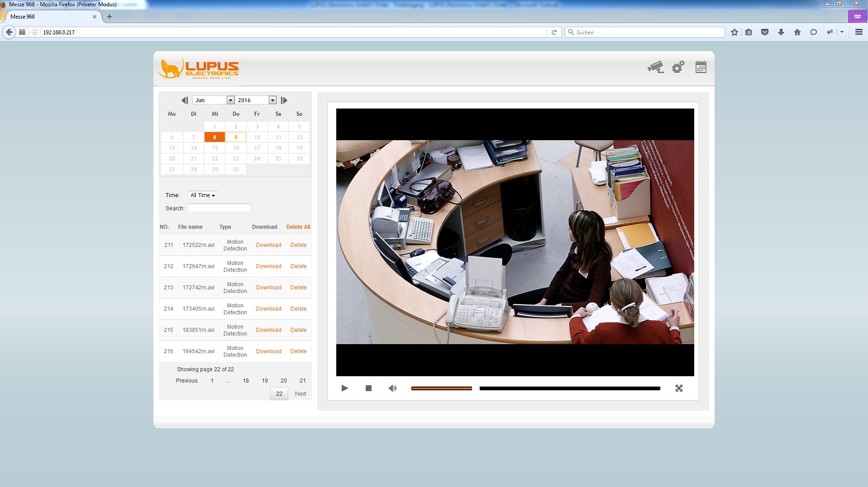The image size is (868, 487).
Task: Go to the Previous results page
Action: click(x=186, y=381)
